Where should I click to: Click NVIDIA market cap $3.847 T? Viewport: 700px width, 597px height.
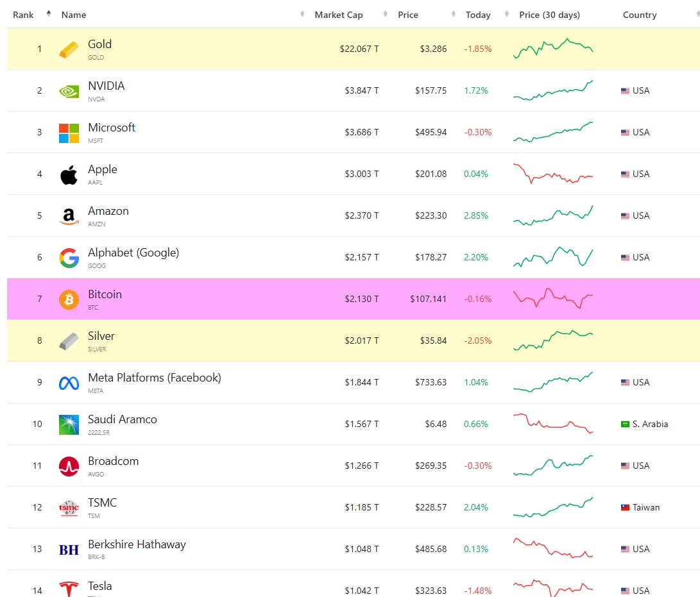coord(362,90)
